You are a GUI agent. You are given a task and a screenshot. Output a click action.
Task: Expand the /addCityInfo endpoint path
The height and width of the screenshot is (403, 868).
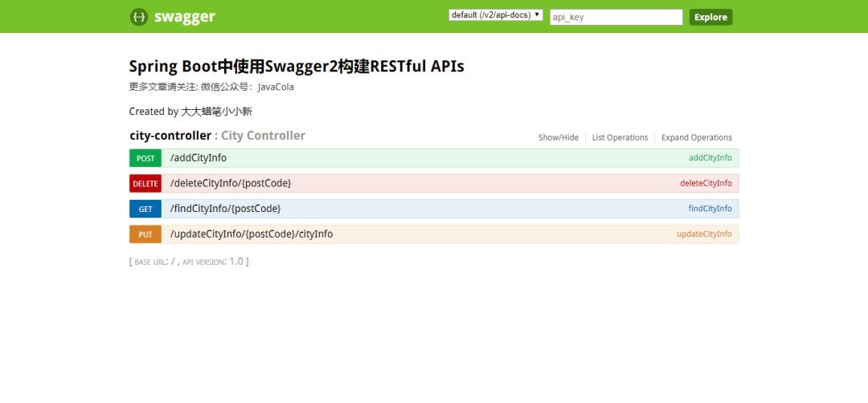199,158
